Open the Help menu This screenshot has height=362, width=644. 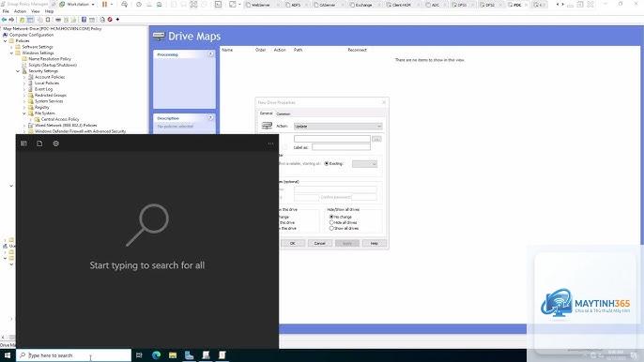click(49, 11)
